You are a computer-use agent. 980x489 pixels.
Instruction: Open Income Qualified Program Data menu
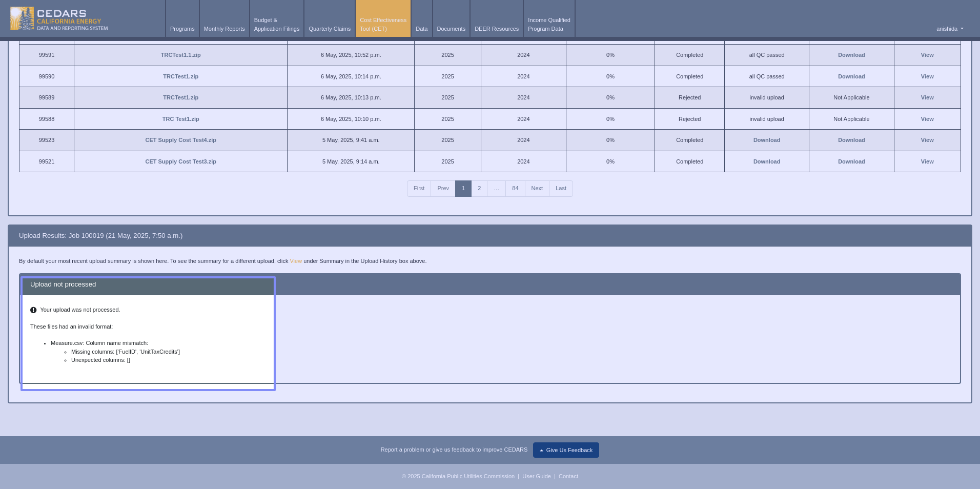[548, 24]
